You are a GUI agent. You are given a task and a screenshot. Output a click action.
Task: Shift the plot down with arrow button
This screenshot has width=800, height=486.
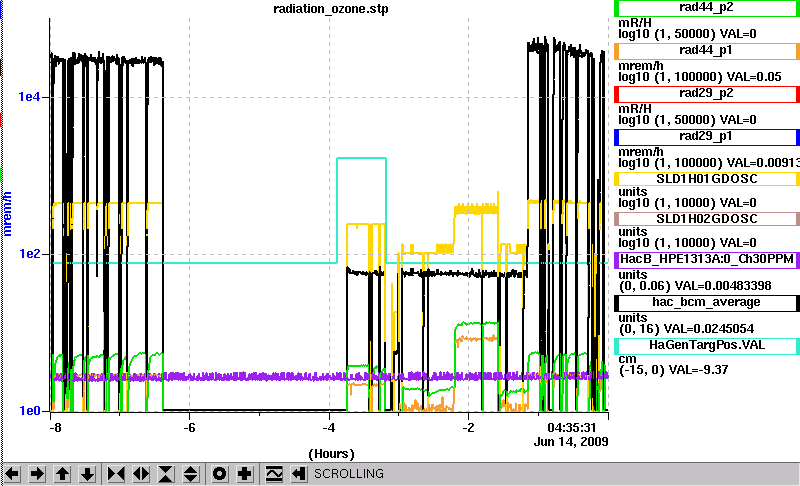pos(87,474)
